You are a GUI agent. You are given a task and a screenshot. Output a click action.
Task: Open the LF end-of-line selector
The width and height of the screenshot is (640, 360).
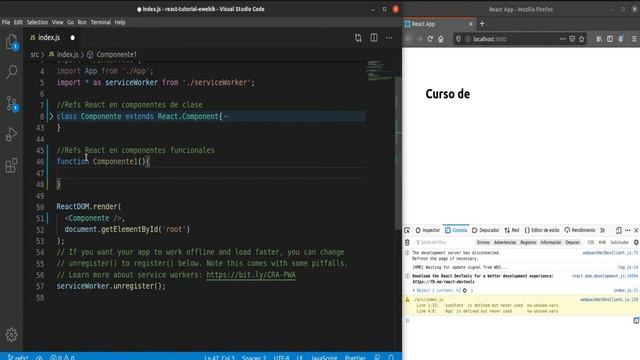click(x=300, y=357)
